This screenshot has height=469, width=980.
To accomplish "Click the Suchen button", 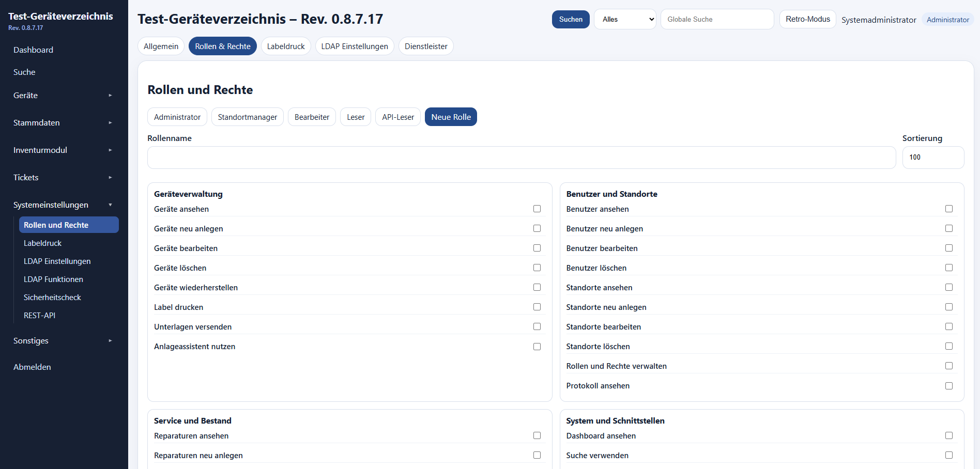I will 571,19.
